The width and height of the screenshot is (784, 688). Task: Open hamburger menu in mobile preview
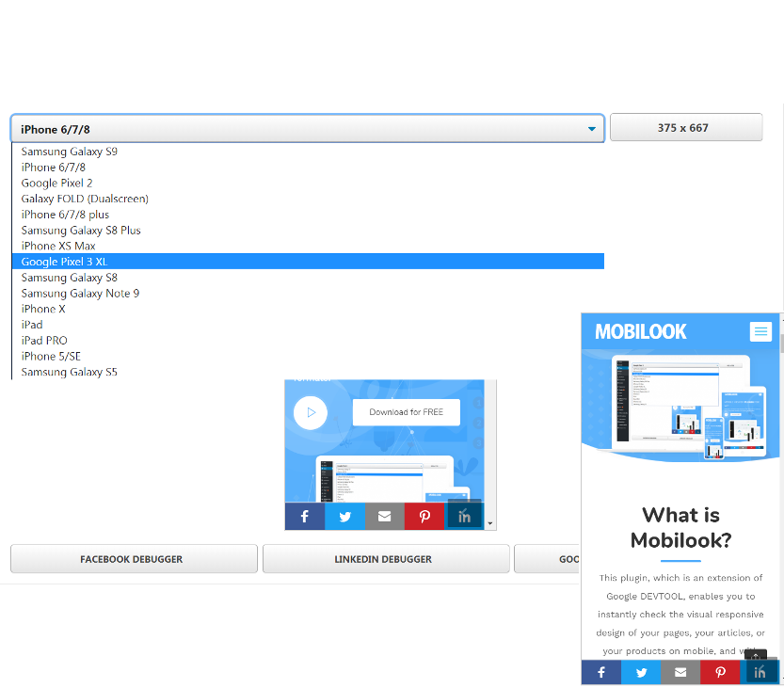point(760,331)
